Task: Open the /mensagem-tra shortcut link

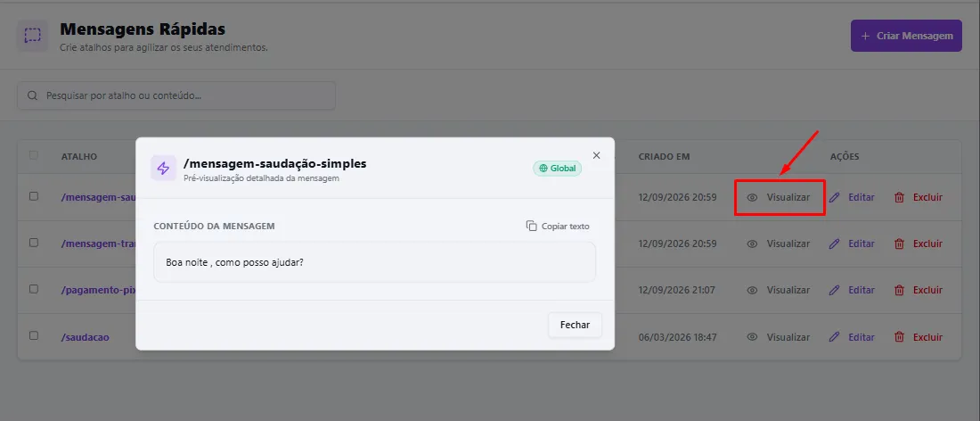Action: pyautogui.click(x=99, y=244)
